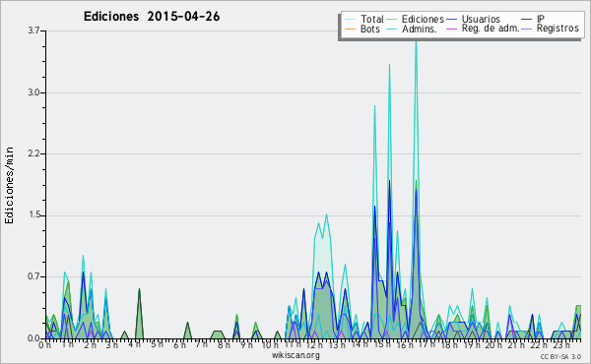This screenshot has width=591, height=364.
Task: Click the 0 h marker on time axis
Action: (44, 344)
